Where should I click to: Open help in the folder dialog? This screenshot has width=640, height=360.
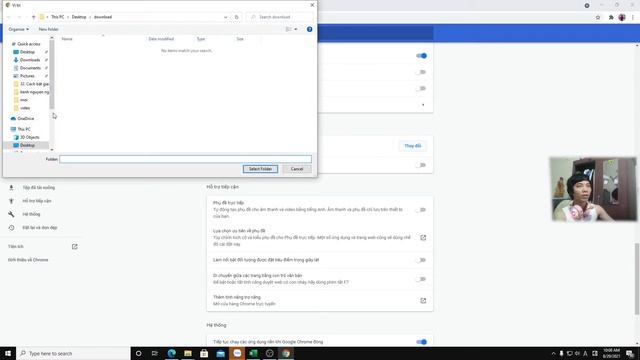click(309, 29)
